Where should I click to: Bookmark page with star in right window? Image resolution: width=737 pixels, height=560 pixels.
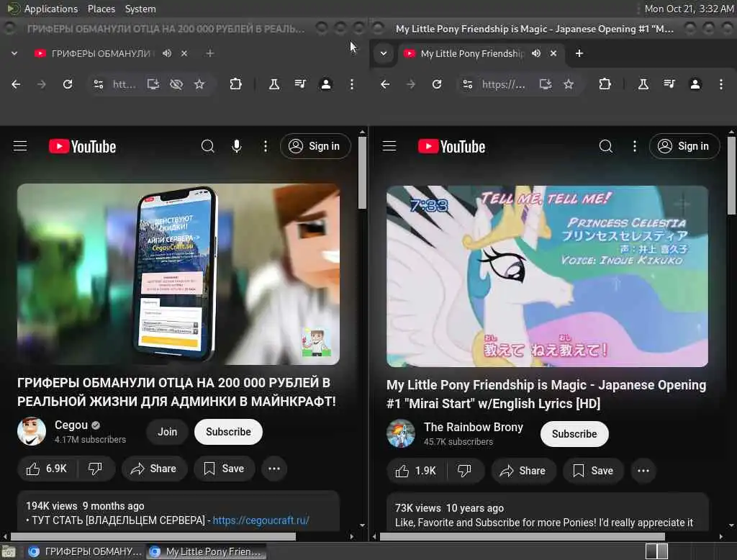point(569,84)
